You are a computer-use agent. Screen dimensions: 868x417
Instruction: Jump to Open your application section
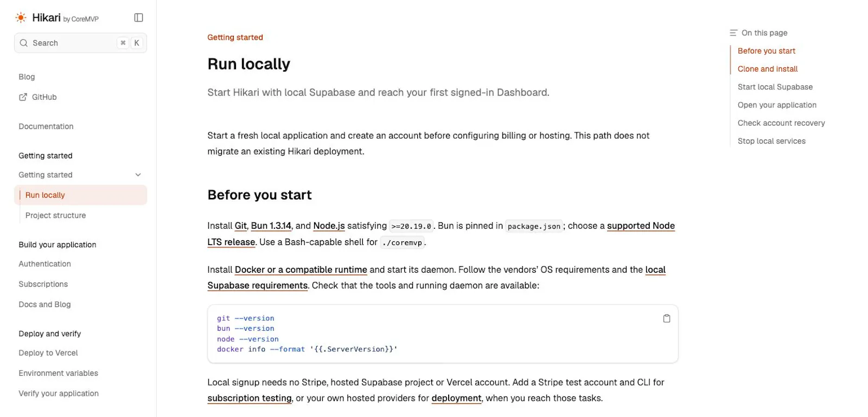[777, 105]
